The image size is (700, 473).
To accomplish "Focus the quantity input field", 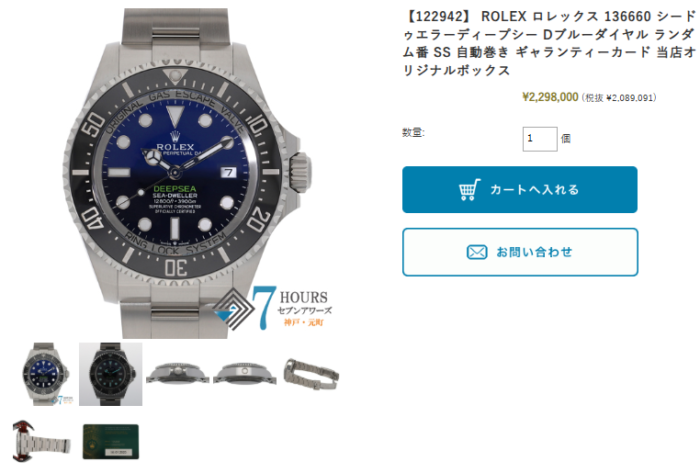I will coord(540,139).
